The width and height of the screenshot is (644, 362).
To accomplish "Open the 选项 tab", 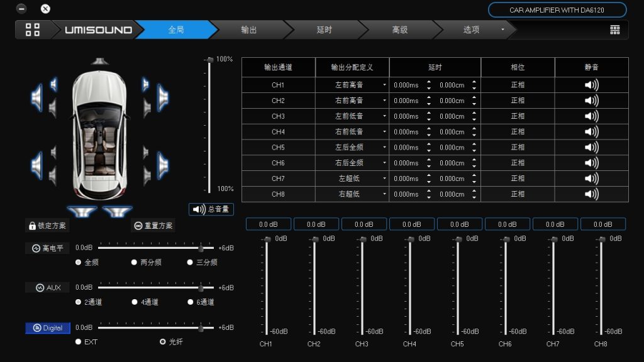I will point(472,30).
